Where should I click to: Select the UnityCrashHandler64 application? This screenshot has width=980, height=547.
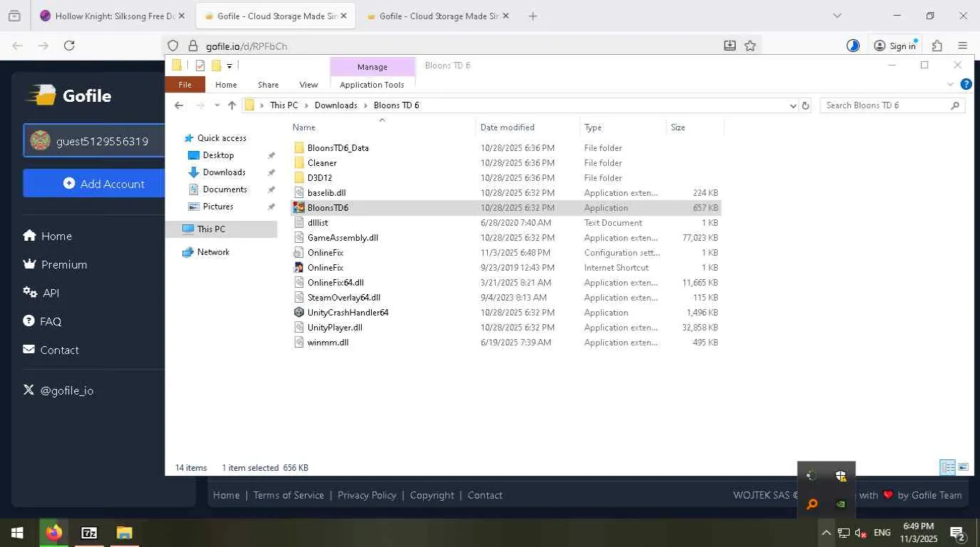(x=506, y=313)
